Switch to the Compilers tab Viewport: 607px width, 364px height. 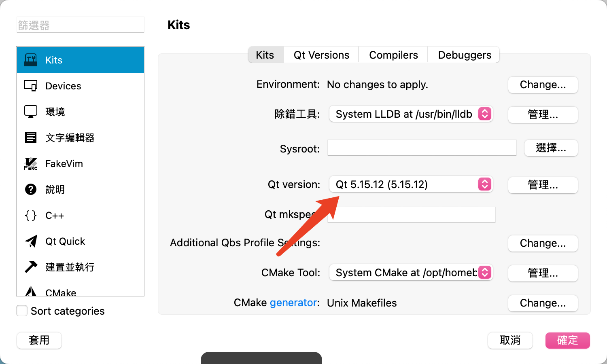(x=393, y=55)
